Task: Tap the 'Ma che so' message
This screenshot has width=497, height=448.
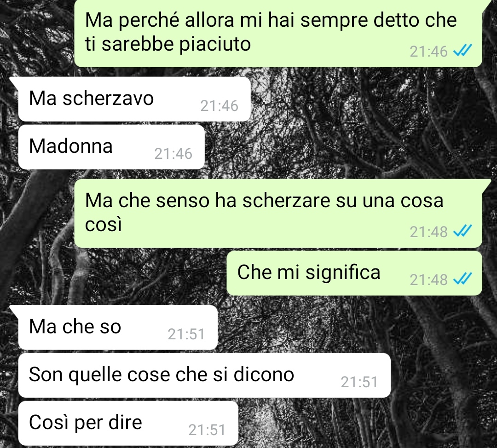Action: point(118,327)
